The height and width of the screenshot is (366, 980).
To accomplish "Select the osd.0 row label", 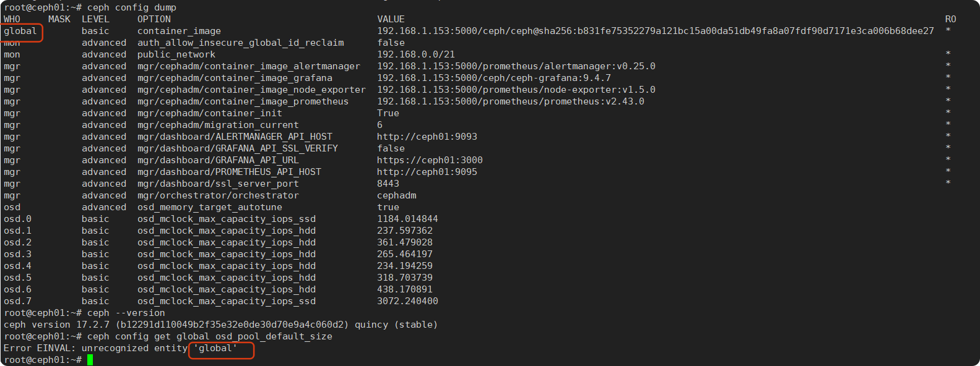I will tap(17, 219).
